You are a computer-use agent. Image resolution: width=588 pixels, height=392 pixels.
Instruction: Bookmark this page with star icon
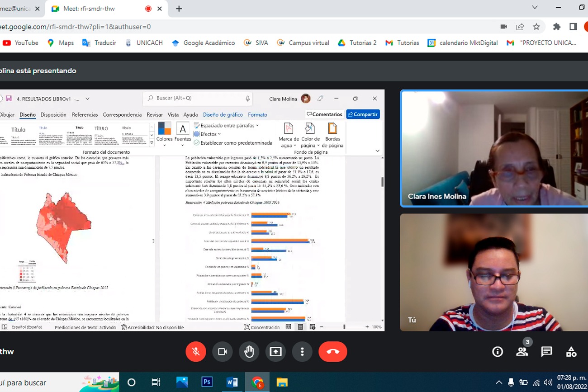(536, 27)
